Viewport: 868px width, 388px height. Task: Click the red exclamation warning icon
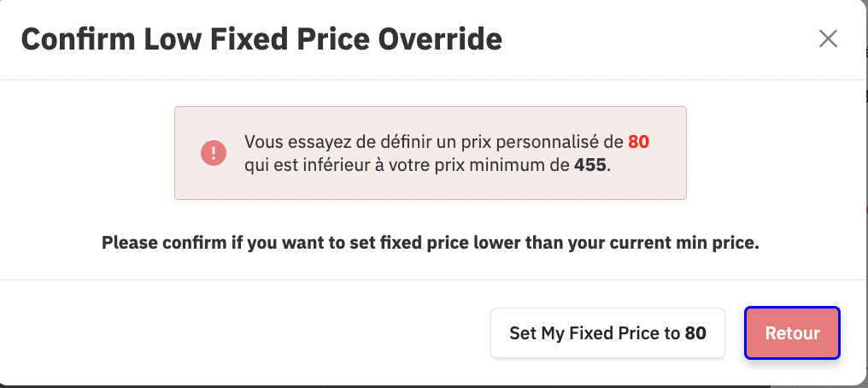[x=213, y=153]
